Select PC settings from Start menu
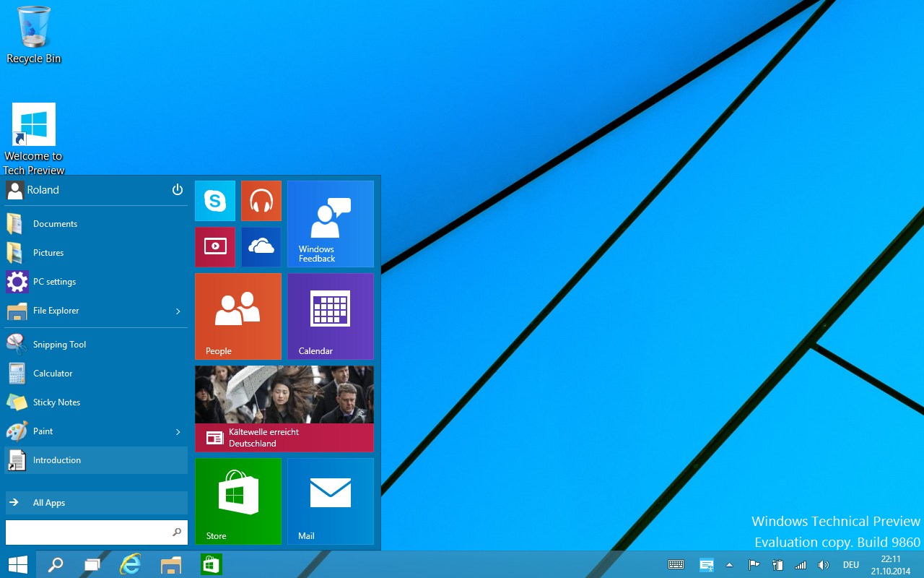 coord(54,282)
